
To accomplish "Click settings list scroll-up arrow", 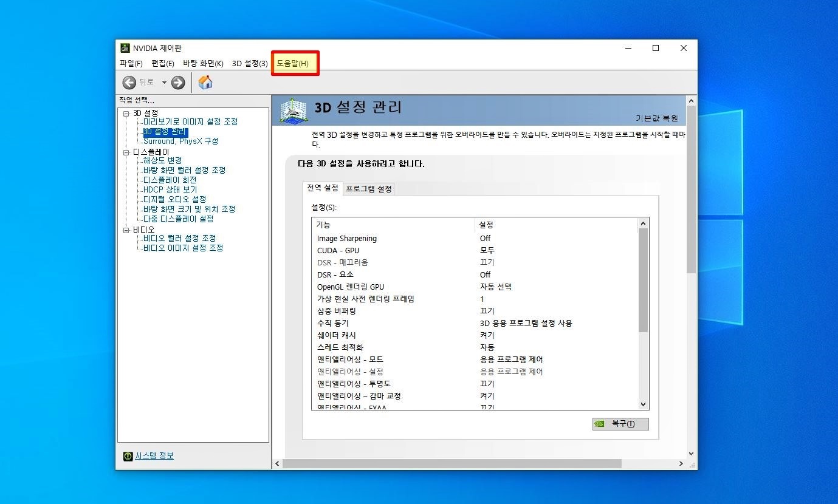I will click(x=644, y=223).
